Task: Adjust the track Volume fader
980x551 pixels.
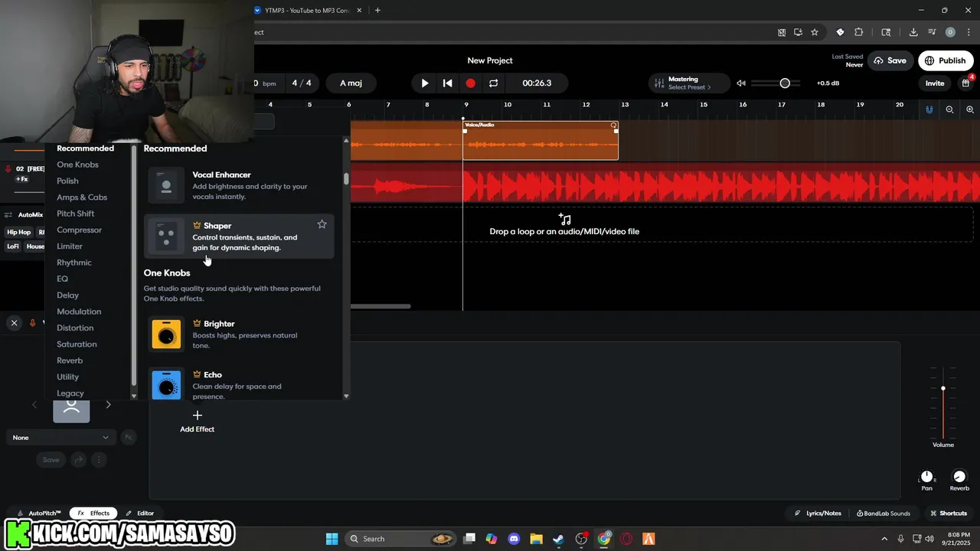Action: (943, 389)
